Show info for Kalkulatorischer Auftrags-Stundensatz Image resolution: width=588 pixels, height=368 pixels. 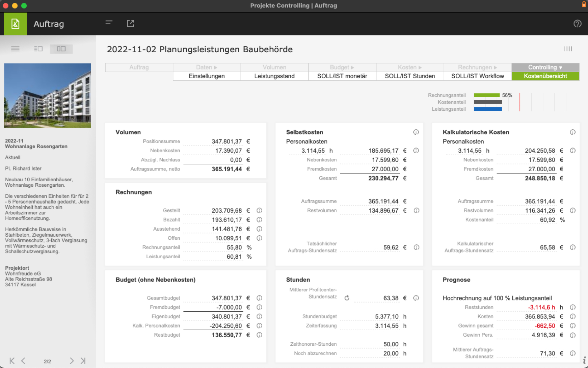572,247
